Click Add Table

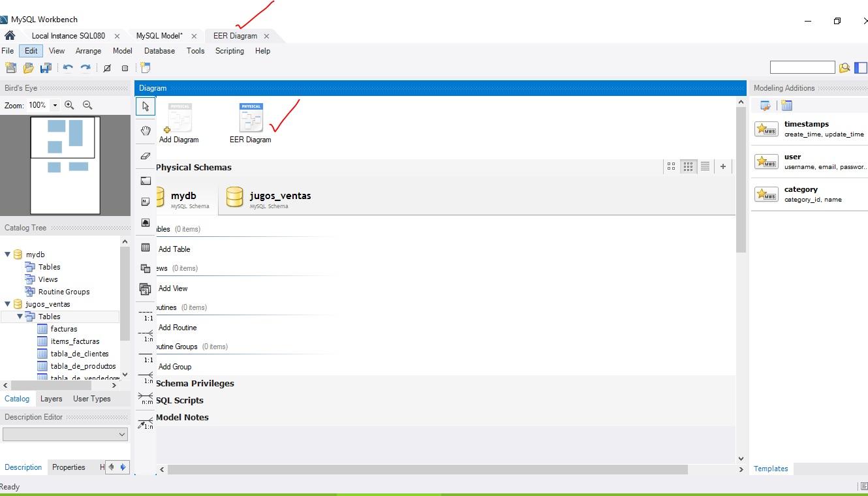click(x=174, y=249)
